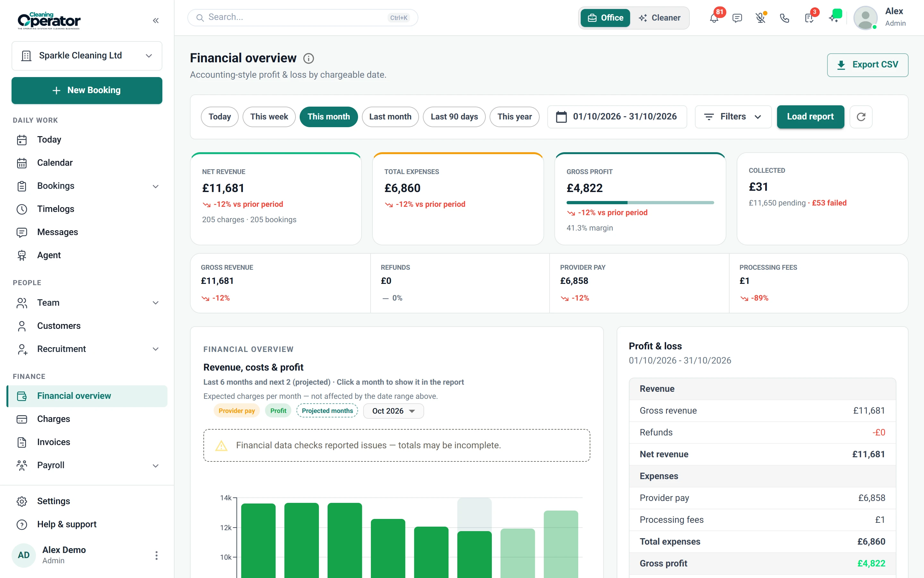Switch to Cleaner mode
The width and height of the screenshot is (924, 578).
(x=659, y=18)
